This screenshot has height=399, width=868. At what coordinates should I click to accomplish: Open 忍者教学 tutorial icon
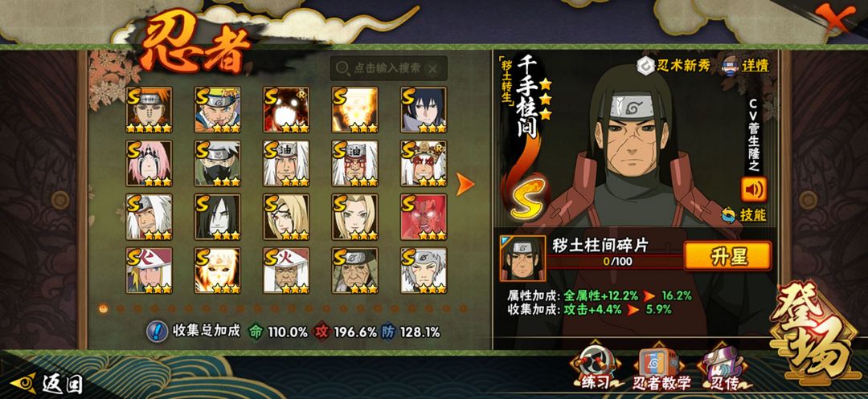tap(659, 368)
